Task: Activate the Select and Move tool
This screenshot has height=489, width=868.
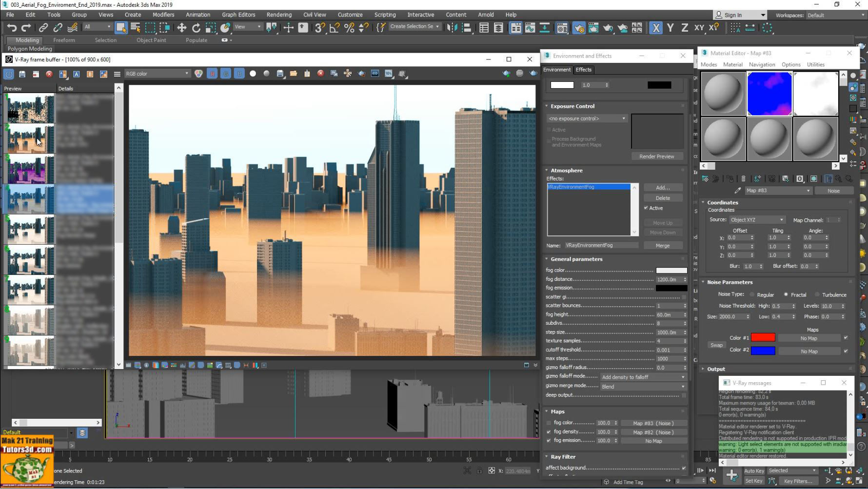Action: [x=181, y=28]
